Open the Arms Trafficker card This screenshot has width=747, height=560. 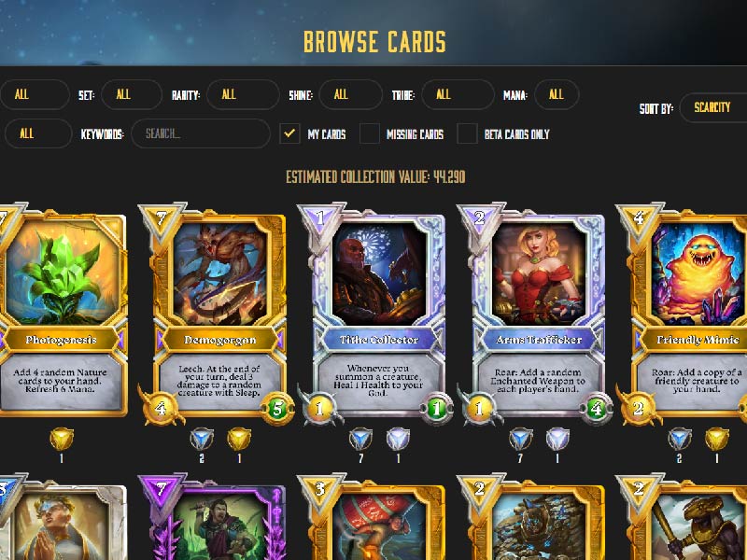(536, 314)
